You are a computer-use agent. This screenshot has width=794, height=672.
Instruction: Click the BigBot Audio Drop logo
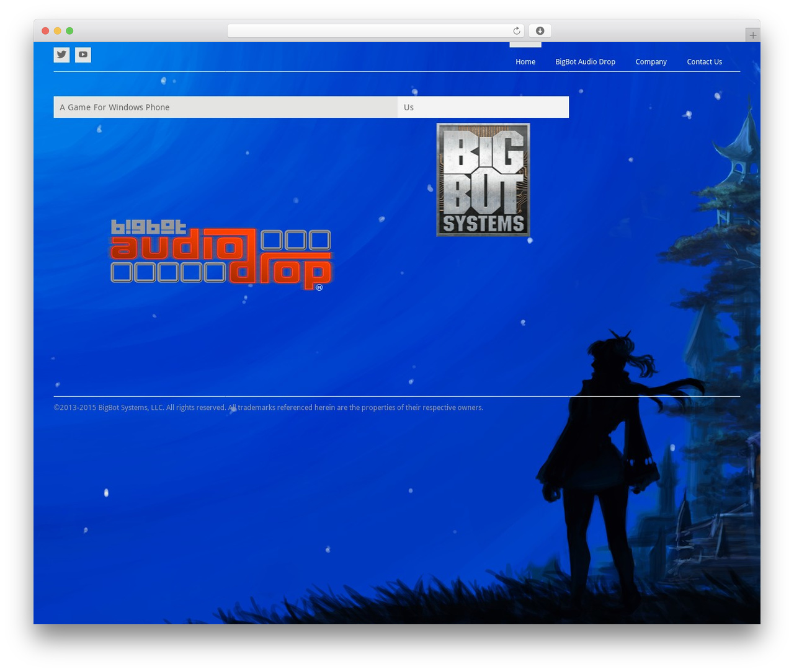(x=221, y=254)
